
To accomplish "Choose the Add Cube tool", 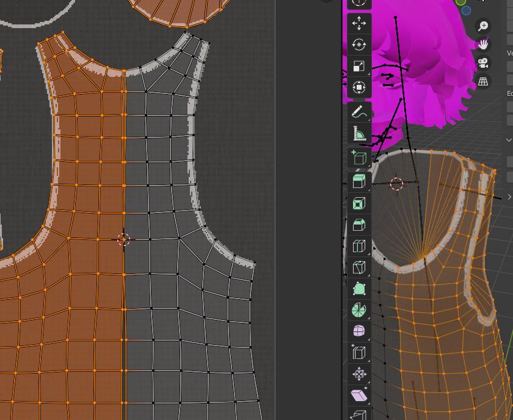I will point(359,157).
